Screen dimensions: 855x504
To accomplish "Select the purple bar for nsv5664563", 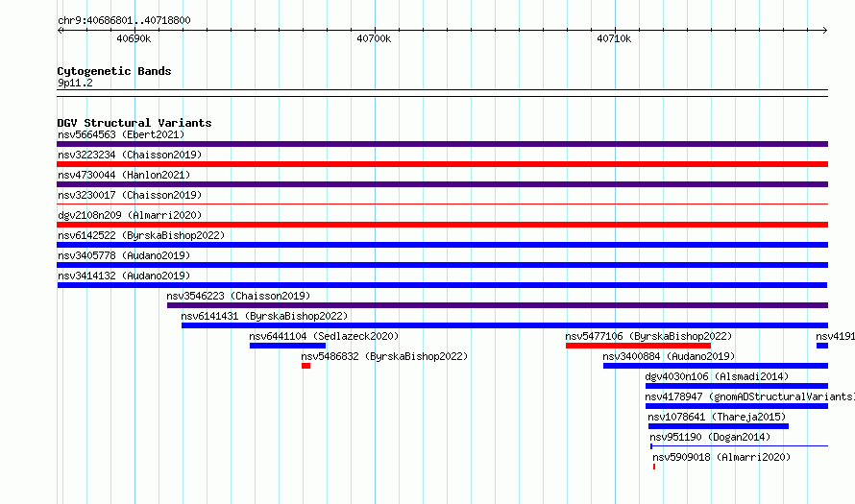I will 442,144.
